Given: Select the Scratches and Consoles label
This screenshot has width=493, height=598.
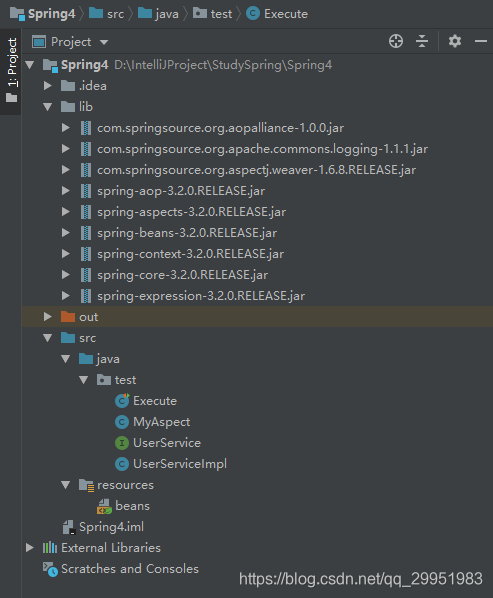Looking at the screenshot, I should (x=130, y=569).
